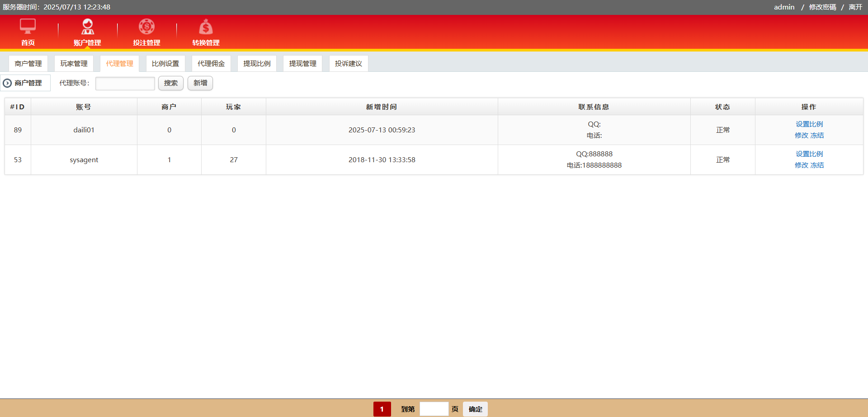Click 修改密码 link in top bar
This screenshot has height=417, width=868.
[x=822, y=7]
